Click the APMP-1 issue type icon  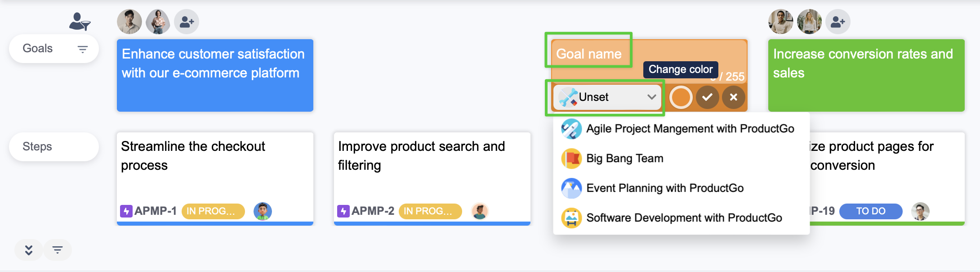[126, 211]
